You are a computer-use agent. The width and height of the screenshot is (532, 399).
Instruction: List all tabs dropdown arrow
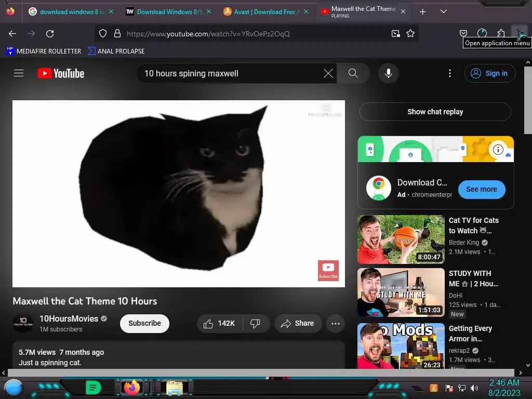coord(444,11)
